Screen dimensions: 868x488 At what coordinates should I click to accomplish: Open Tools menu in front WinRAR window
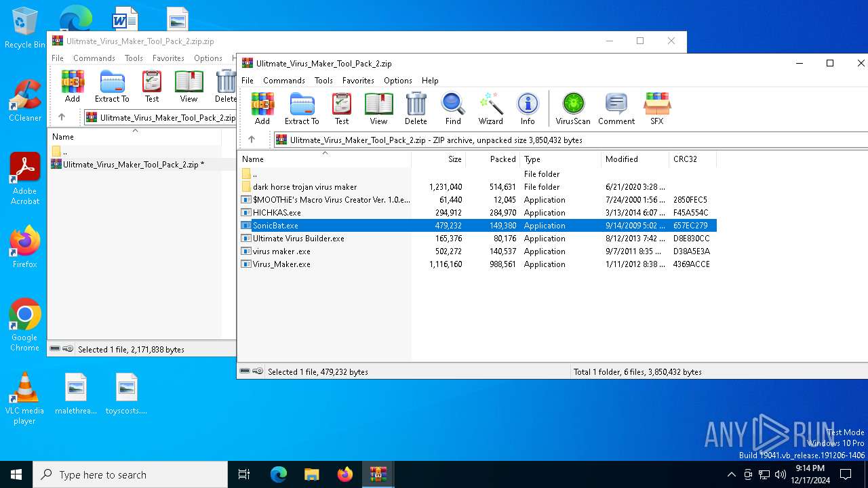(x=323, y=80)
